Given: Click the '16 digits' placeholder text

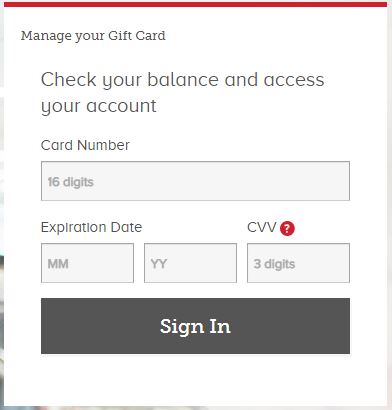Looking at the screenshot, I should 71,182.
